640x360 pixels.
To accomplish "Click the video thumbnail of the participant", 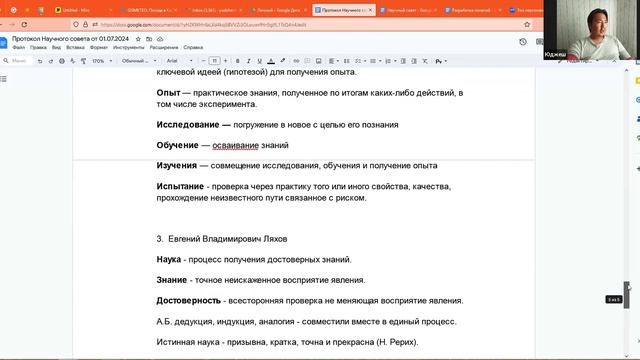I will (592, 30).
